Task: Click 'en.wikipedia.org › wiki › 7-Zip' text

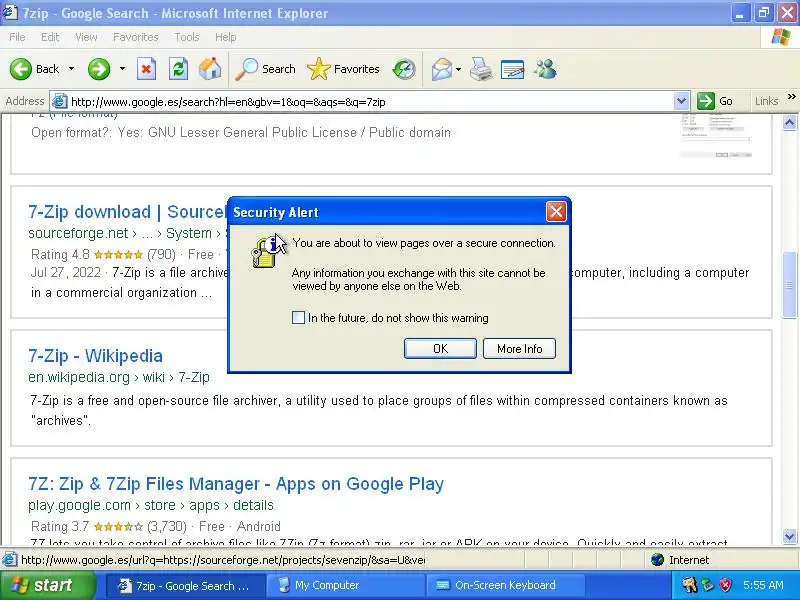Action: (119, 377)
